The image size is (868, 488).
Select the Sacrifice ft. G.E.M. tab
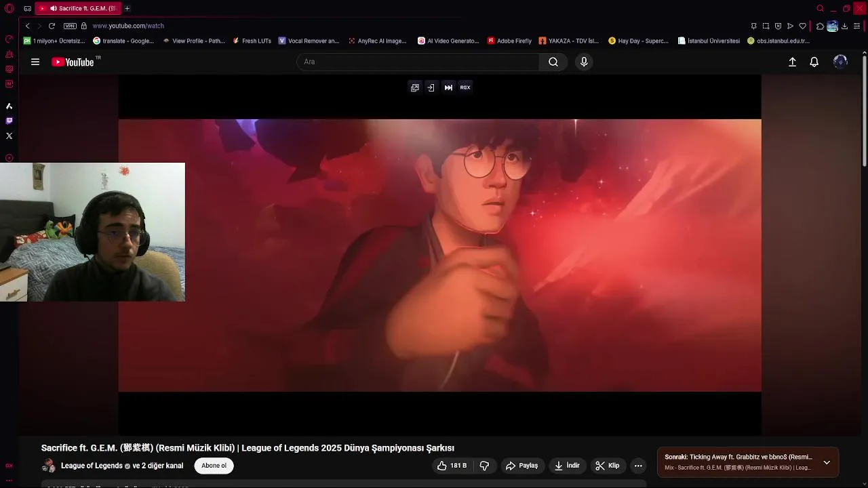[x=78, y=8]
